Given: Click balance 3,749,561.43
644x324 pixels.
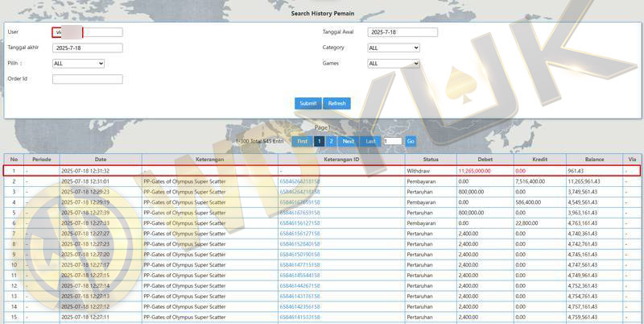Looking at the screenshot, I should (x=582, y=192).
